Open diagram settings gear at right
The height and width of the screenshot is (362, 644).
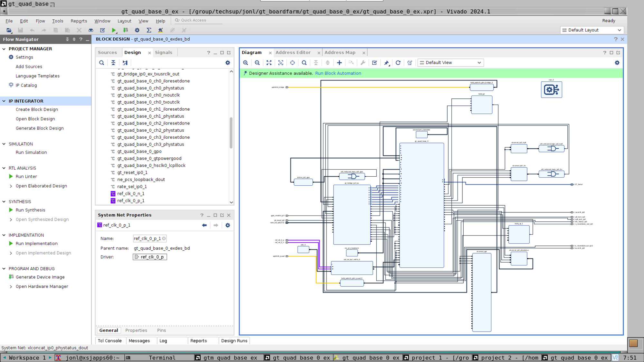(617, 63)
